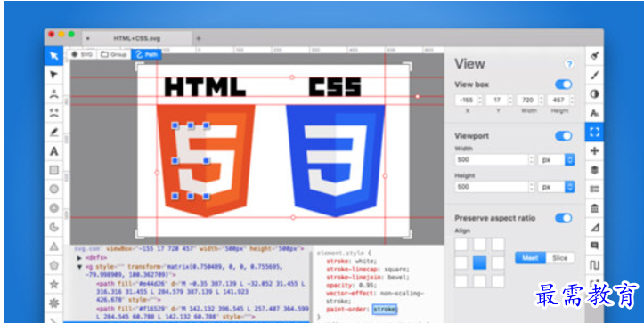This screenshot has height=323, width=644.
Task: Toggle the Viewport switch
Action: pyautogui.click(x=564, y=136)
